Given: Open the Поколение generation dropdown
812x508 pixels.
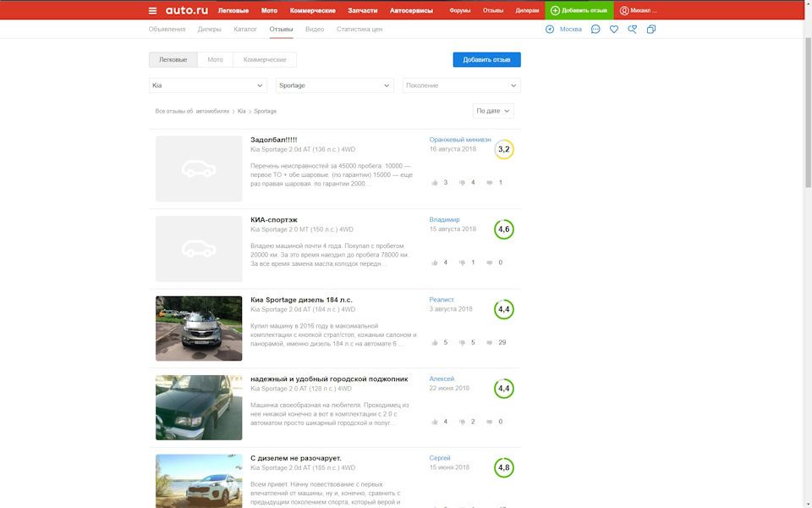Looking at the screenshot, I should click(462, 86).
